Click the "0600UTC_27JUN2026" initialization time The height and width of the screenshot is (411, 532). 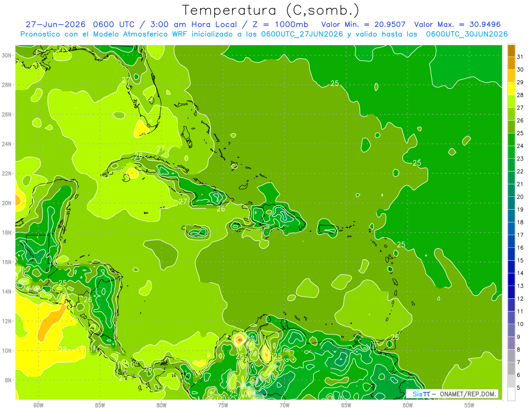(301, 34)
